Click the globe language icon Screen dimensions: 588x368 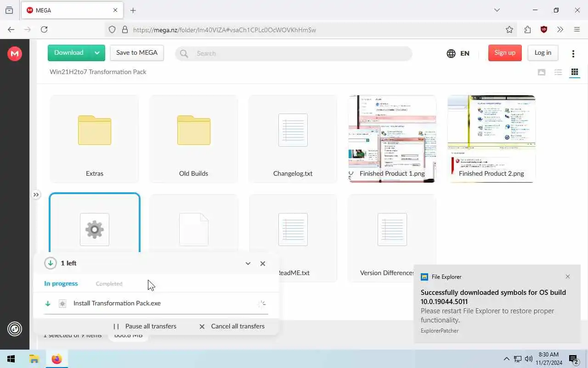(451, 53)
